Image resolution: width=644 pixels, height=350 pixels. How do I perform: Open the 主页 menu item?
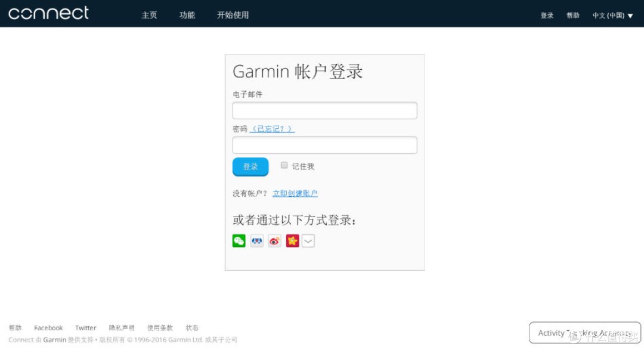click(x=149, y=15)
